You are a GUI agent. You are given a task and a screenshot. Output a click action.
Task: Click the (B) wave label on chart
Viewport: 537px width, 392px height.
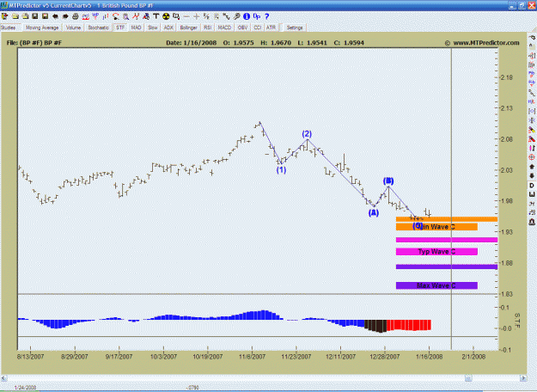tap(388, 181)
